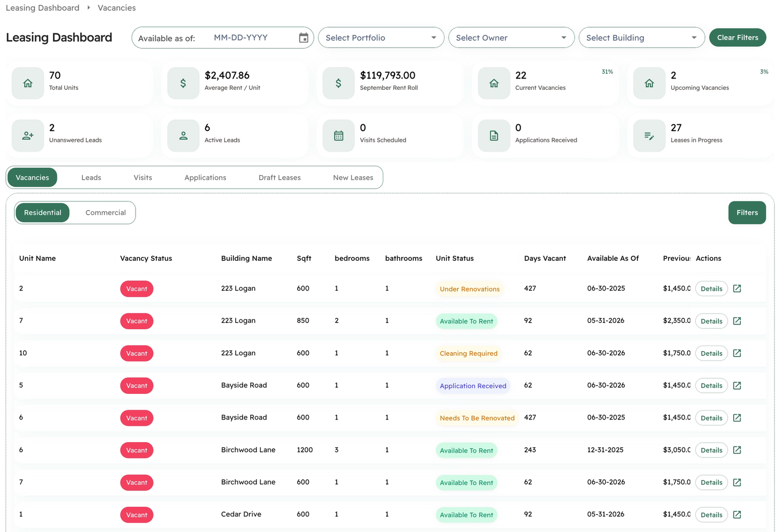Click the Leases in Progress edit icon
This screenshot has height=532, width=779.
click(649, 136)
